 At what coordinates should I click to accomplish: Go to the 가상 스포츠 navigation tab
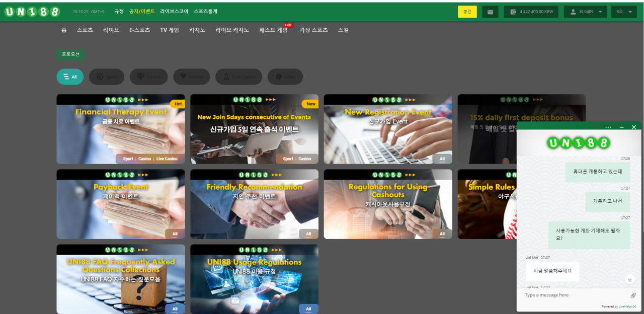click(x=314, y=30)
